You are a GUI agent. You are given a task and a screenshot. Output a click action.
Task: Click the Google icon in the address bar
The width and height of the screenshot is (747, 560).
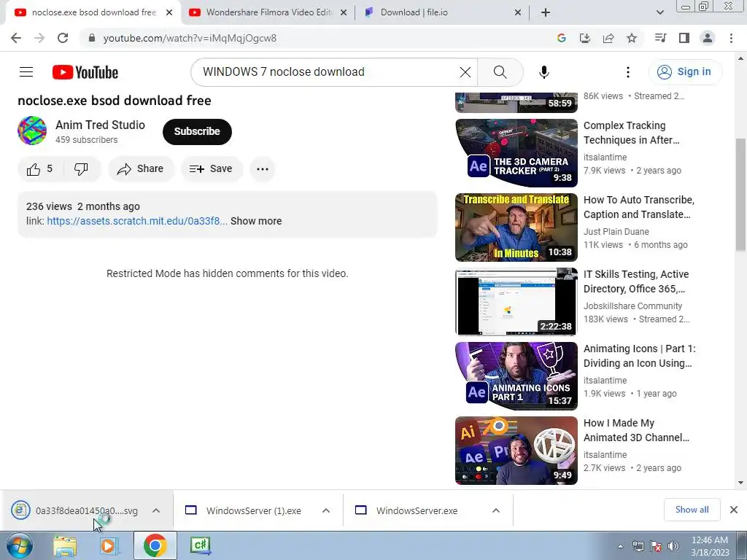tap(562, 38)
